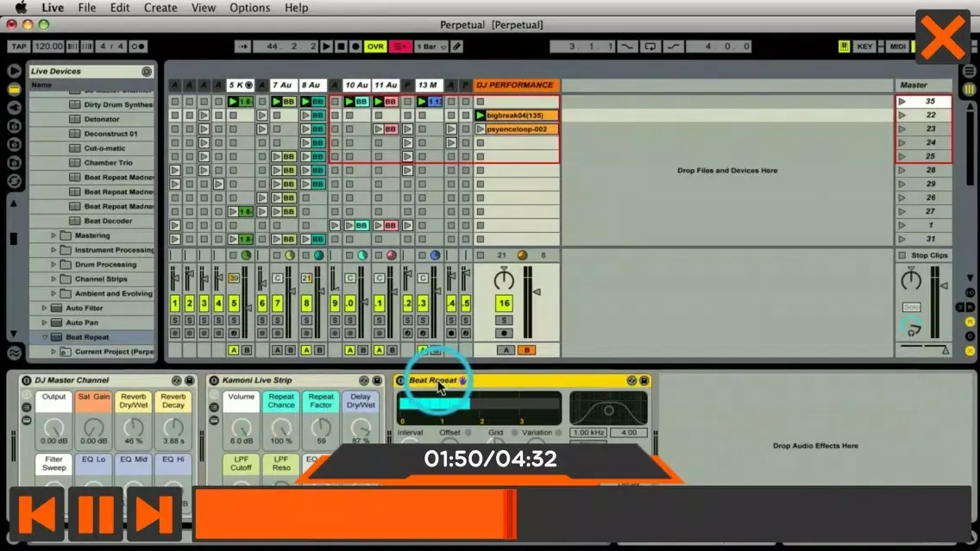This screenshot has height=551, width=980.
Task: Assign track 16 to crossfader B
Action: 526,350
